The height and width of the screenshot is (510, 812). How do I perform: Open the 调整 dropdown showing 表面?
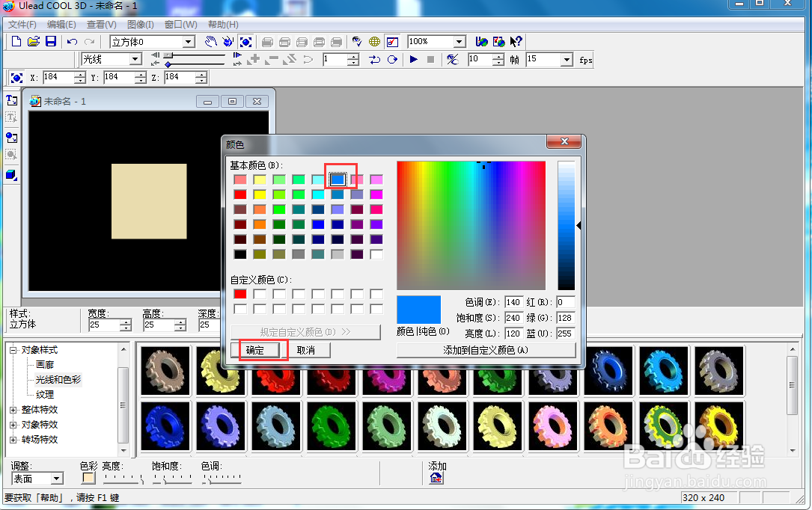coord(58,479)
